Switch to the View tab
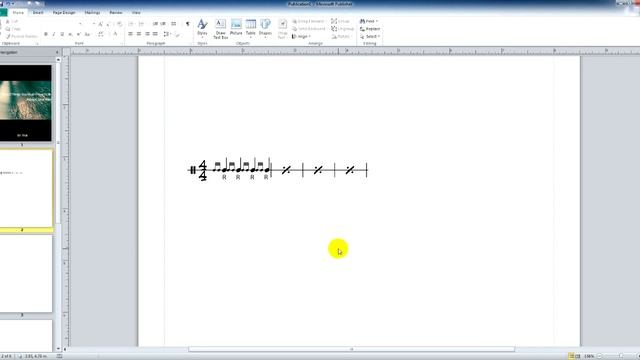This screenshot has width=640, height=360. click(136, 13)
